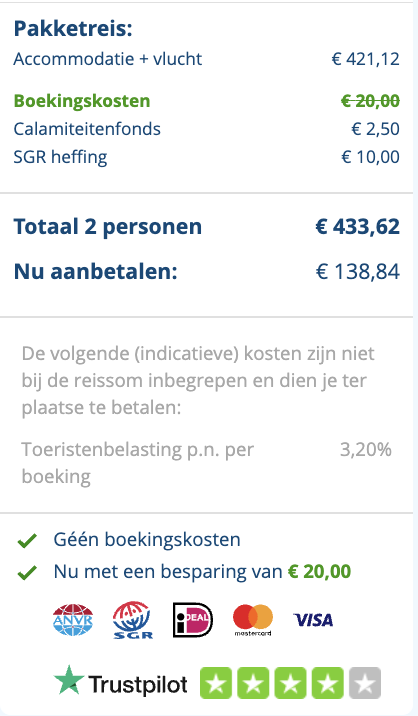Screen dimensions: 418x716
Task: Click the Calamiteitenfonds line item
Action: [x=206, y=129]
